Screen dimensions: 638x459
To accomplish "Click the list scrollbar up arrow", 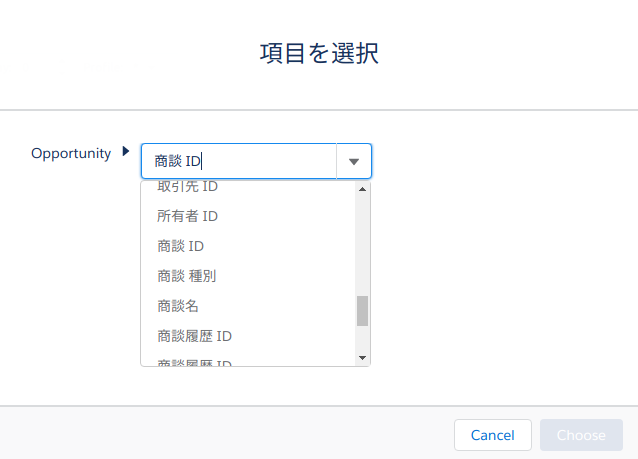I will [363, 189].
